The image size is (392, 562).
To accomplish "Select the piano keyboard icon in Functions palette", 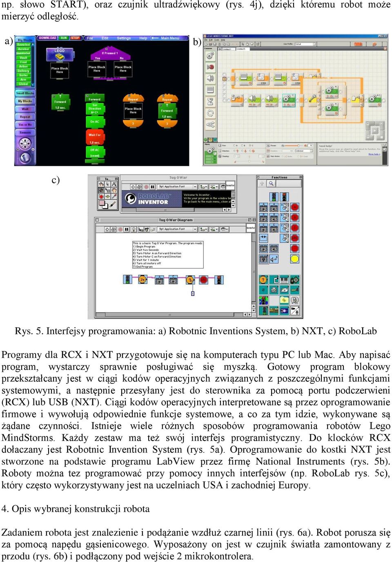I will pyautogui.click(x=284, y=280).
